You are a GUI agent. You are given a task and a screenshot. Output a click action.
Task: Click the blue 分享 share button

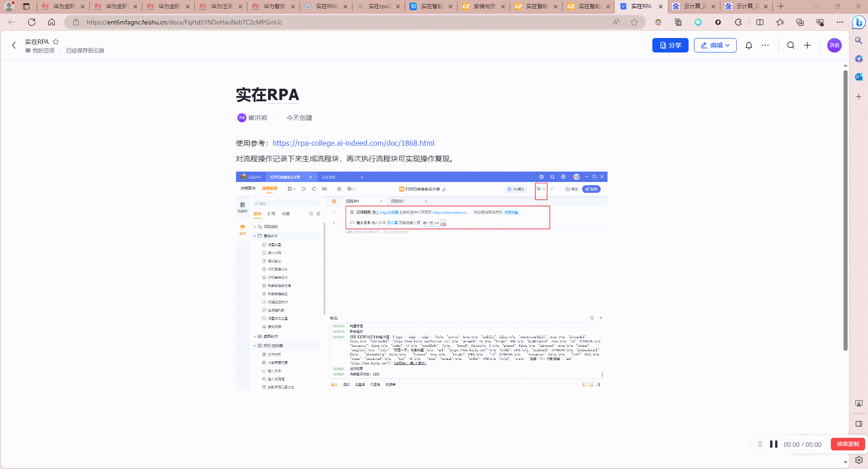[670, 45]
